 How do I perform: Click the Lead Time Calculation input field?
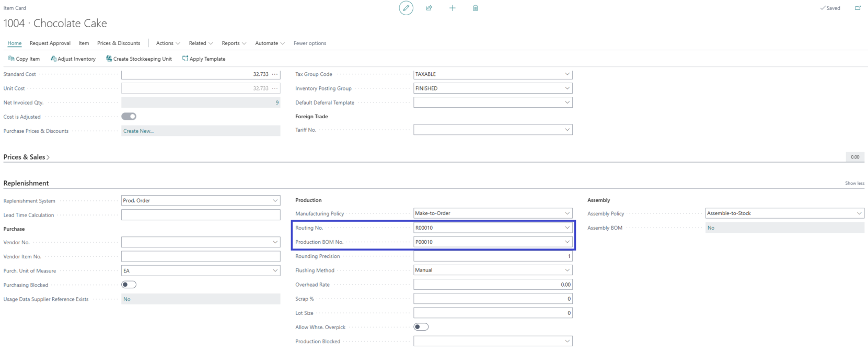201,215
